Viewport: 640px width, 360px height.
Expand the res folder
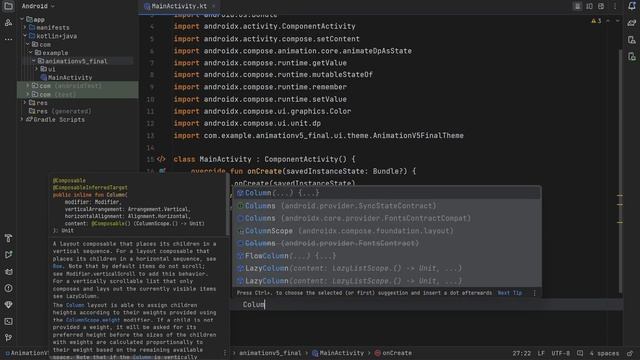click(25, 103)
